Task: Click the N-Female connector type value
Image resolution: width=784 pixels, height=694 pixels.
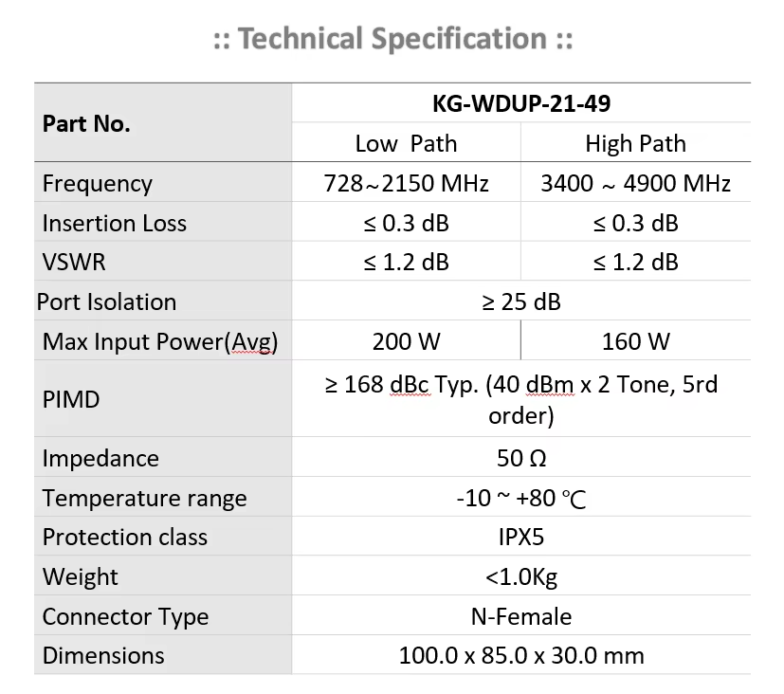Action: coord(521,616)
